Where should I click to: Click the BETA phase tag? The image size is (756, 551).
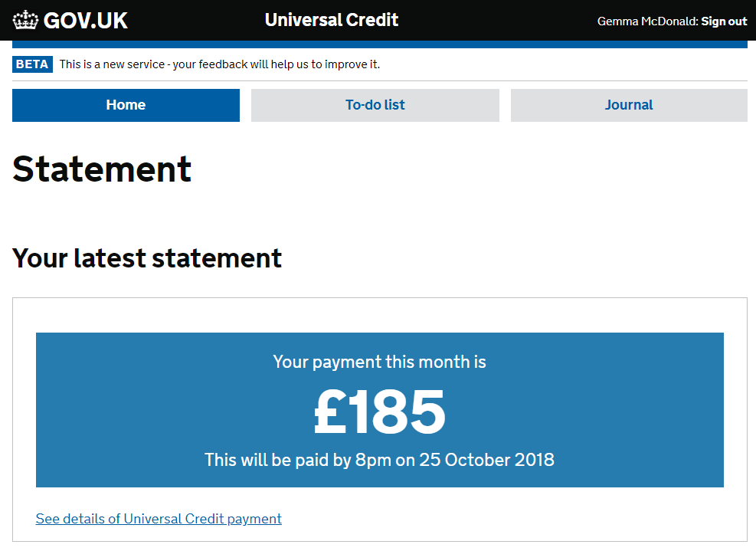(32, 64)
